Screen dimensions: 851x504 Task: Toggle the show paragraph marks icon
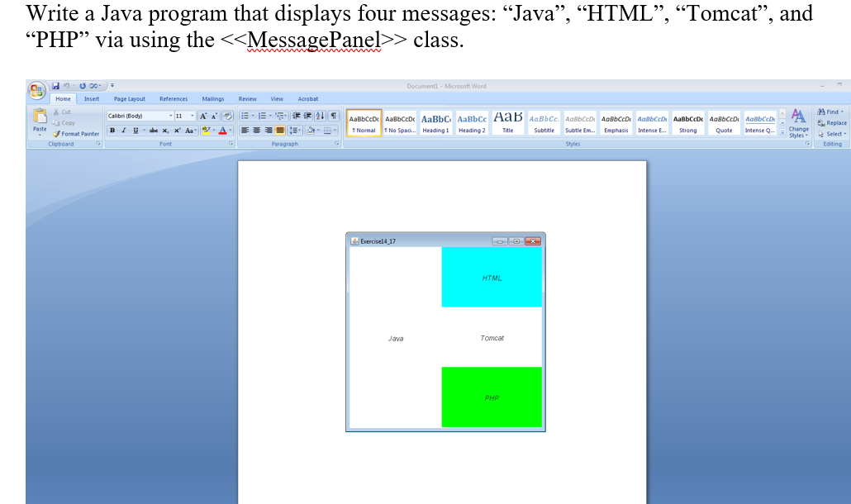(x=334, y=116)
